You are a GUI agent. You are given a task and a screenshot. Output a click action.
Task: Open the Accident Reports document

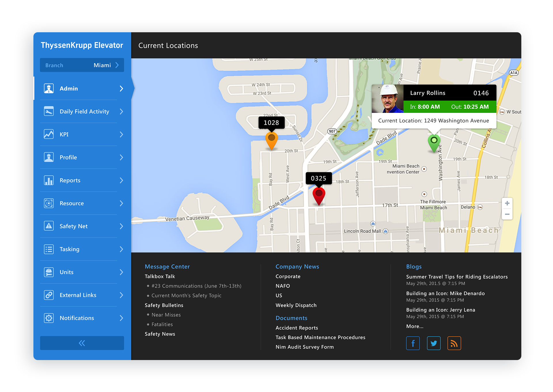coord(297,328)
